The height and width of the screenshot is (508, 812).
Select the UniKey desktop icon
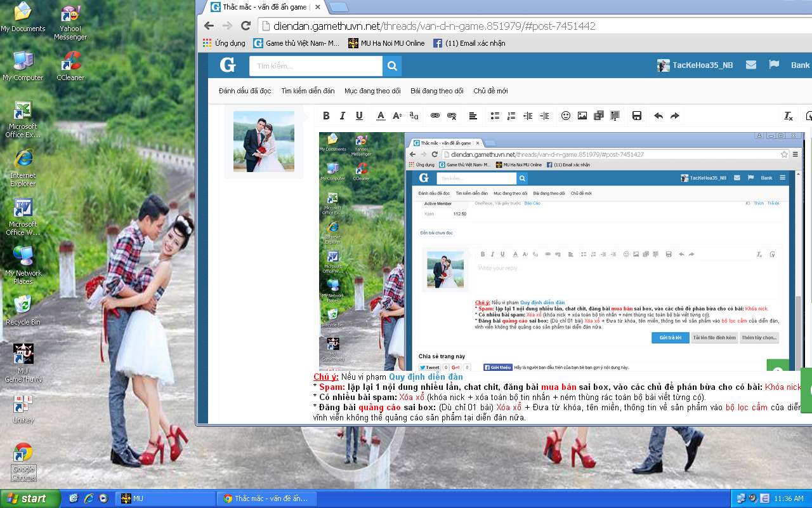(x=23, y=409)
